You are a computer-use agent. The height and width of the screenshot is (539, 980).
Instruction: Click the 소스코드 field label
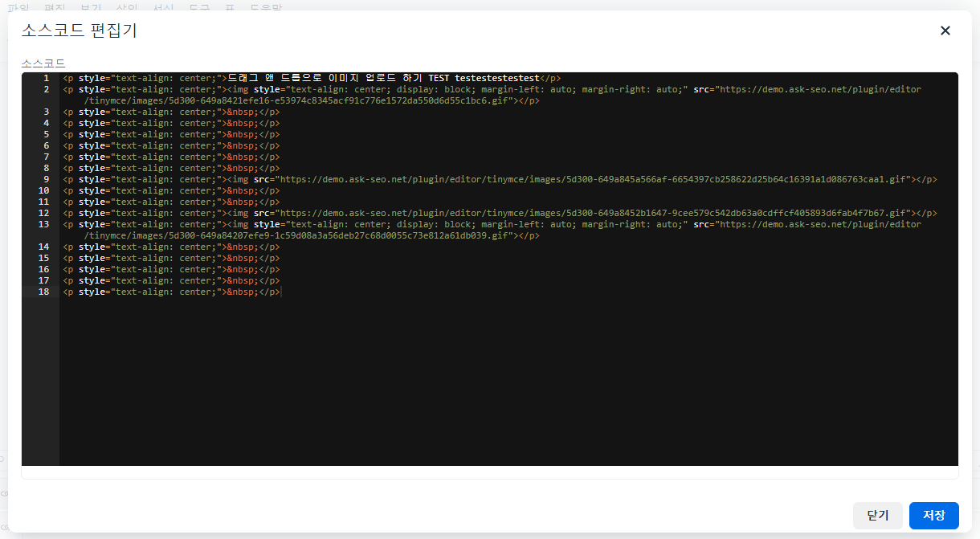tap(43, 63)
